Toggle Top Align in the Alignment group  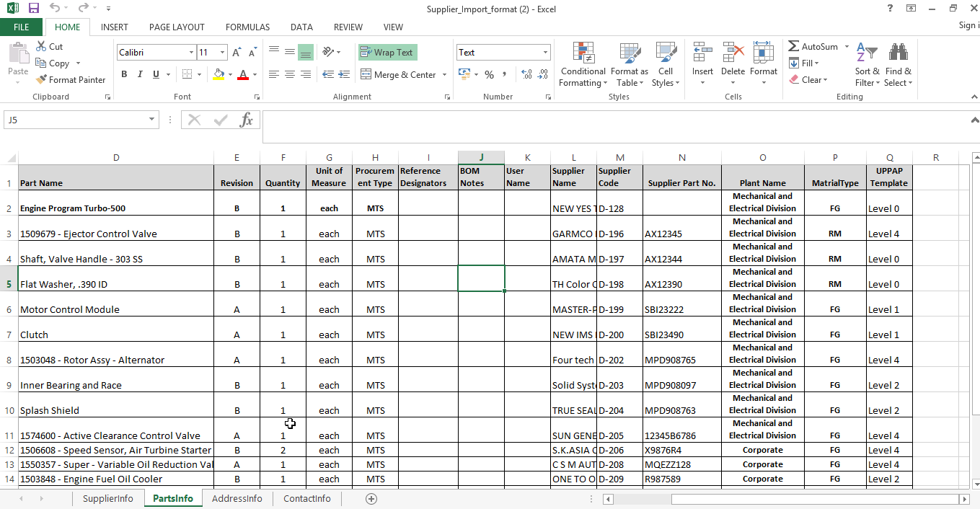click(x=274, y=52)
